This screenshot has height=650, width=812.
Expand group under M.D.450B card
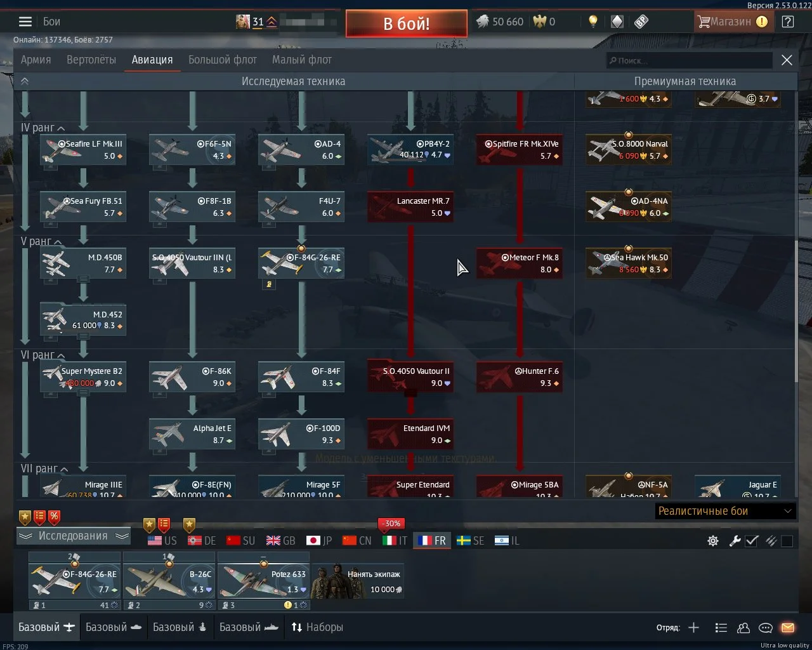click(x=83, y=279)
